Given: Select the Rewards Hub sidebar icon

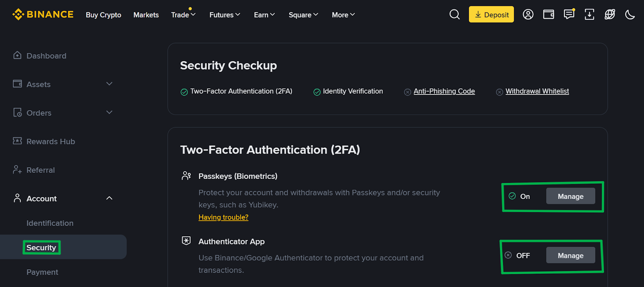Looking at the screenshot, I should pos(17,141).
